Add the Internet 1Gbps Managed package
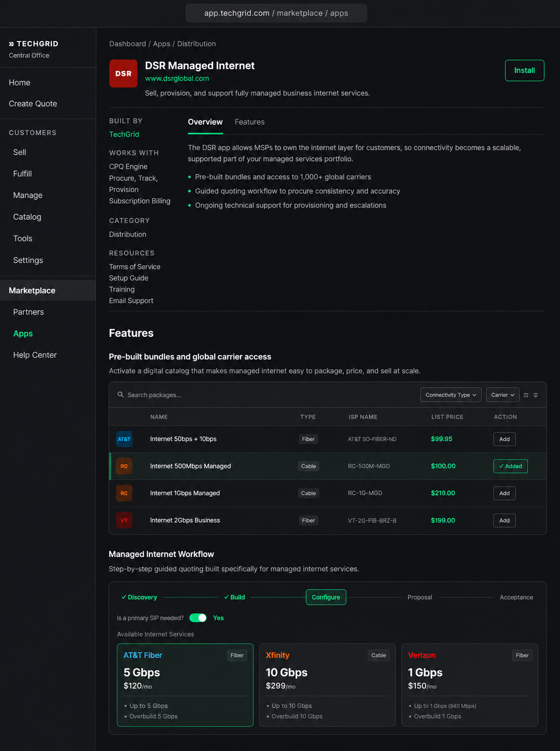 (x=504, y=493)
